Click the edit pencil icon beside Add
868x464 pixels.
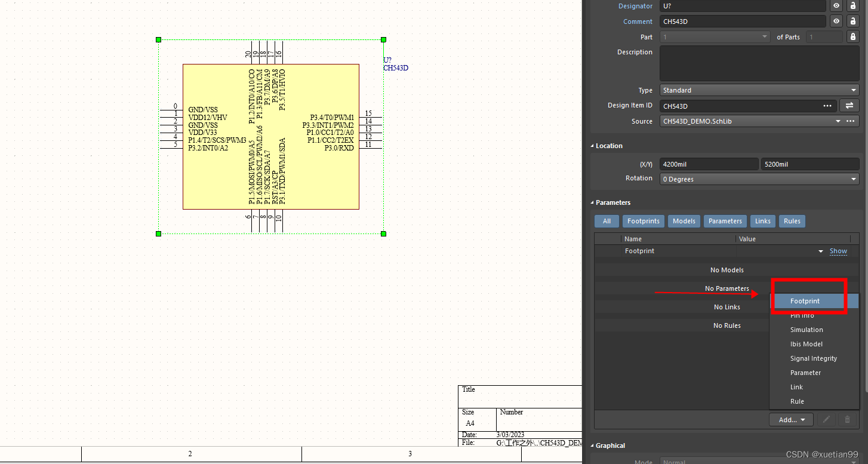click(x=826, y=420)
